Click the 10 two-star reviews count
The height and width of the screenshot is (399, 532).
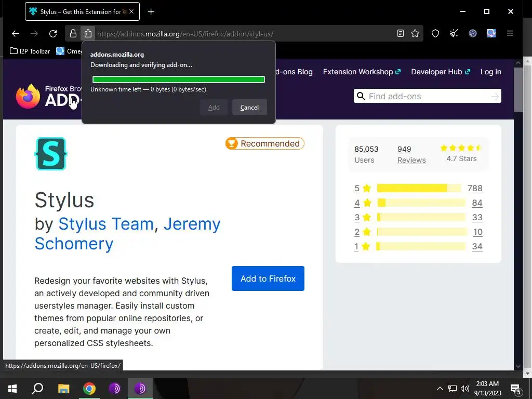pyautogui.click(x=478, y=232)
